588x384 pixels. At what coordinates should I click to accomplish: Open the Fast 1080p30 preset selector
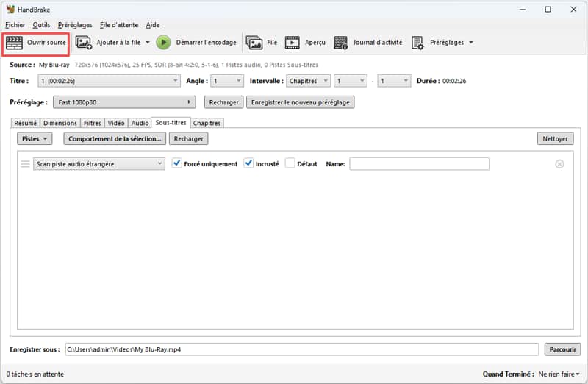(124, 102)
